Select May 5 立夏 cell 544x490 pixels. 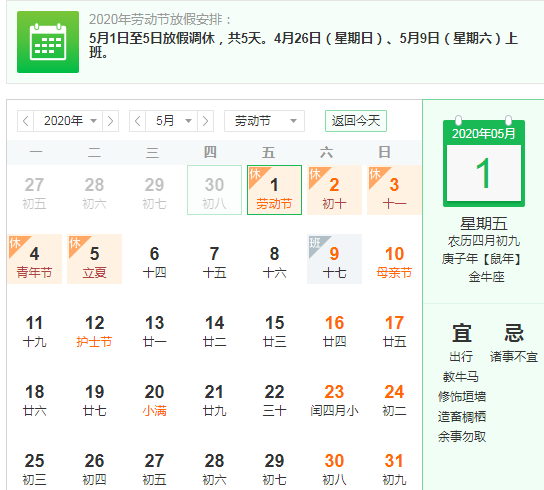pyautogui.click(x=94, y=259)
